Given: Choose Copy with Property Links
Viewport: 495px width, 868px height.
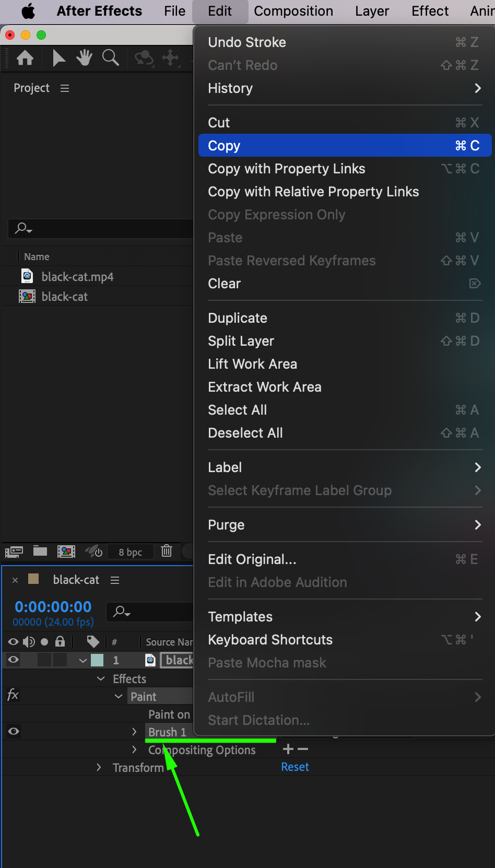Looking at the screenshot, I should click(x=286, y=169).
